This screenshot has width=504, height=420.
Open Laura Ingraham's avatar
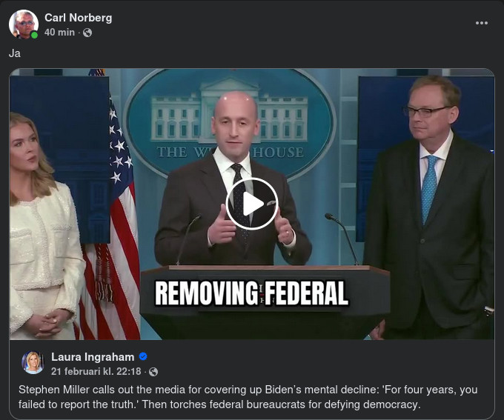click(x=33, y=362)
